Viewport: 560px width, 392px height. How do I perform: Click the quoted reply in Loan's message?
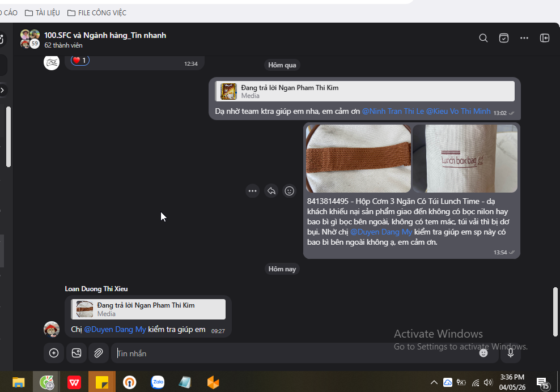148,309
